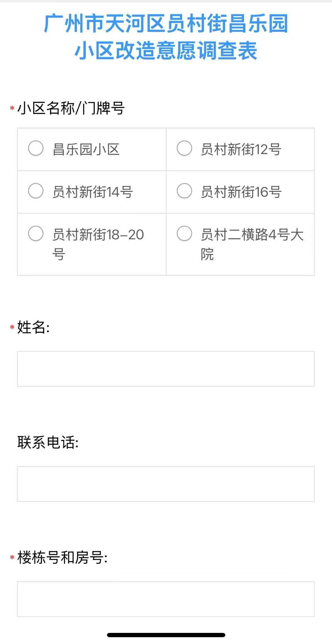Select the 员村新街14号 radio button
Image resolution: width=332 pixels, height=644 pixels.
[36, 191]
